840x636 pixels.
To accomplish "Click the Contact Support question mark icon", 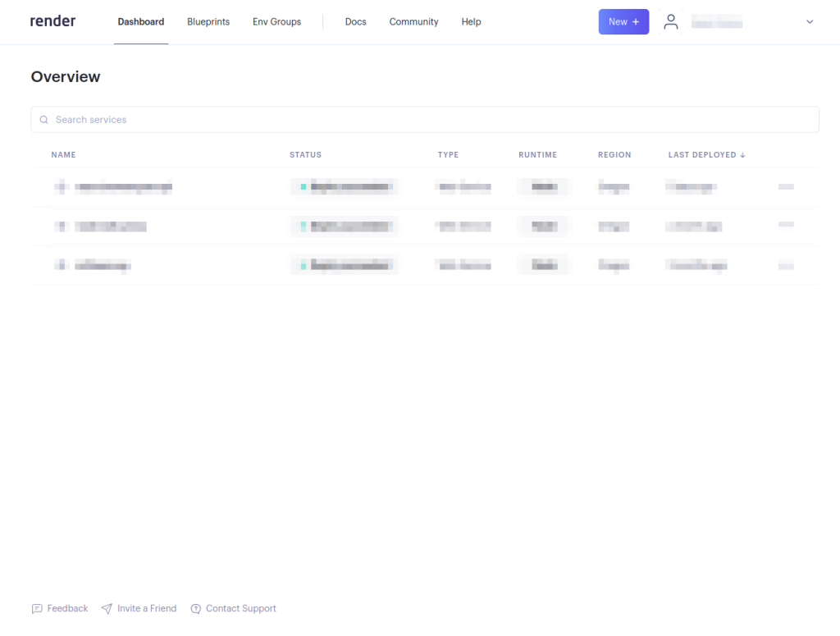I will [195, 608].
